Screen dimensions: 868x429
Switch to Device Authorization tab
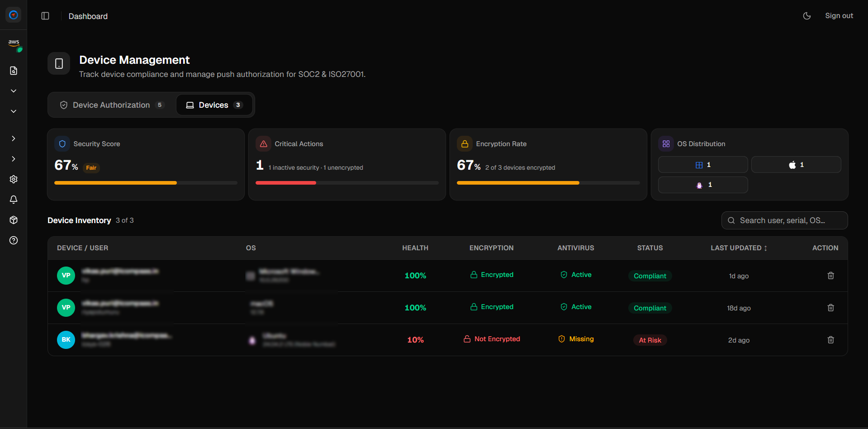click(112, 105)
